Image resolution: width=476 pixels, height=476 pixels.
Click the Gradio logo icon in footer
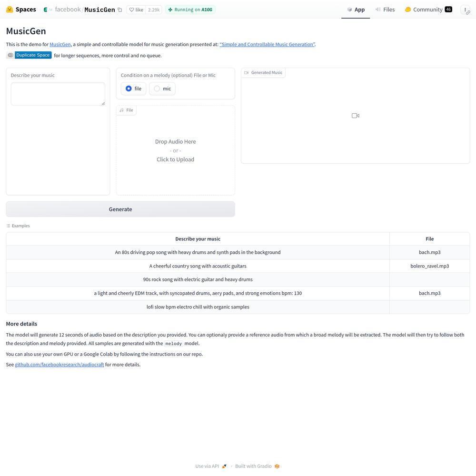click(277, 466)
